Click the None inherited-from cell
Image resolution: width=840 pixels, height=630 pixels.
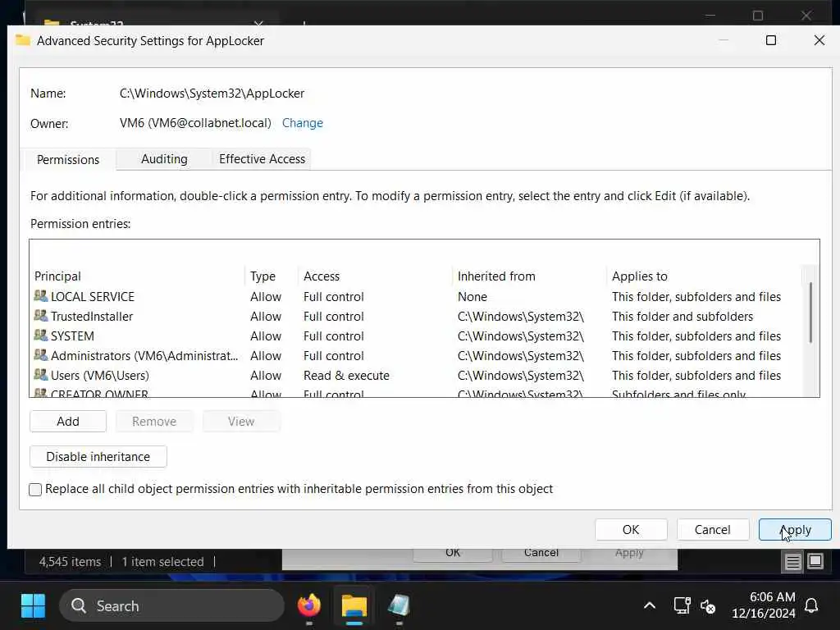(x=472, y=297)
